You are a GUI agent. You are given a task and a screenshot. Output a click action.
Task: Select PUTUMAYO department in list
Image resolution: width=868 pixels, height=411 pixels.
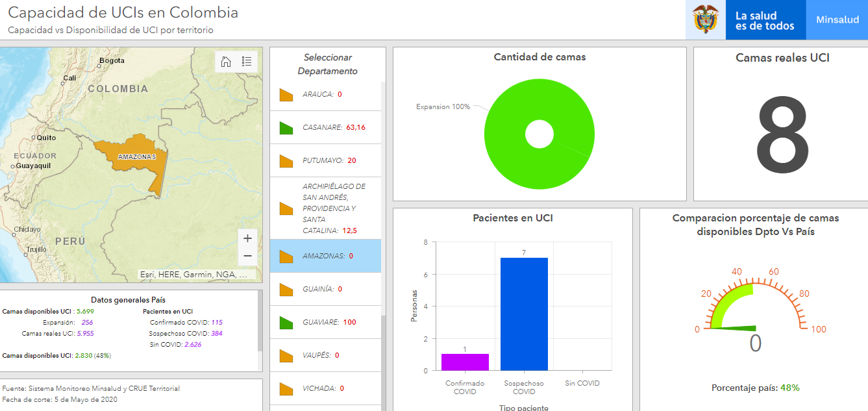(x=325, y=160)
